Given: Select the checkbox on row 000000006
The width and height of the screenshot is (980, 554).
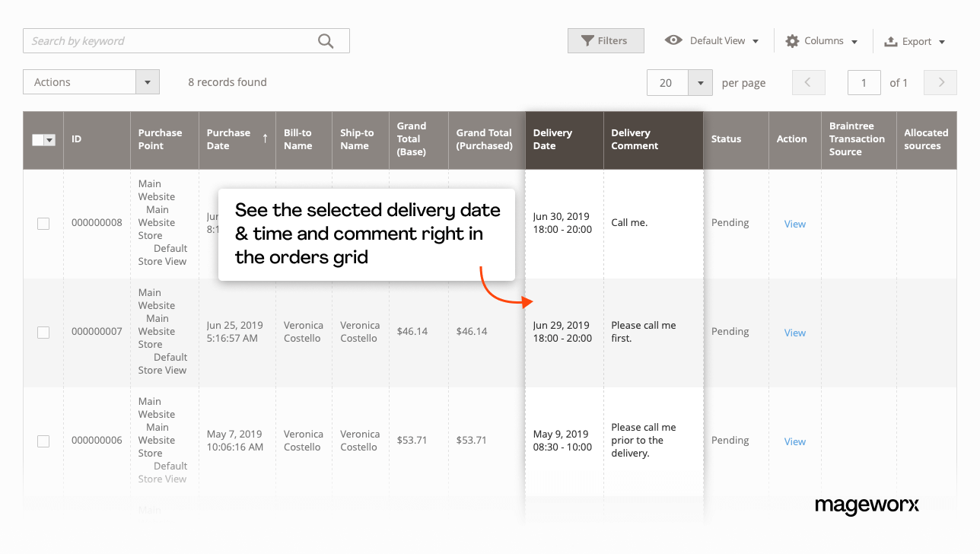Looking at the screenshot, I should click(43, 441).
